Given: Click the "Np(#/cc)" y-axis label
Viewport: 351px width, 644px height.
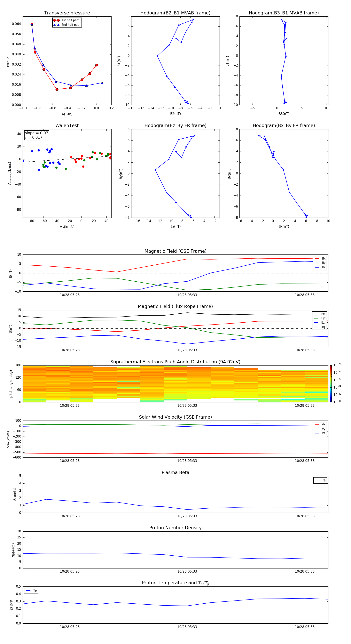Looking at the screenshot, I should 13,550.
